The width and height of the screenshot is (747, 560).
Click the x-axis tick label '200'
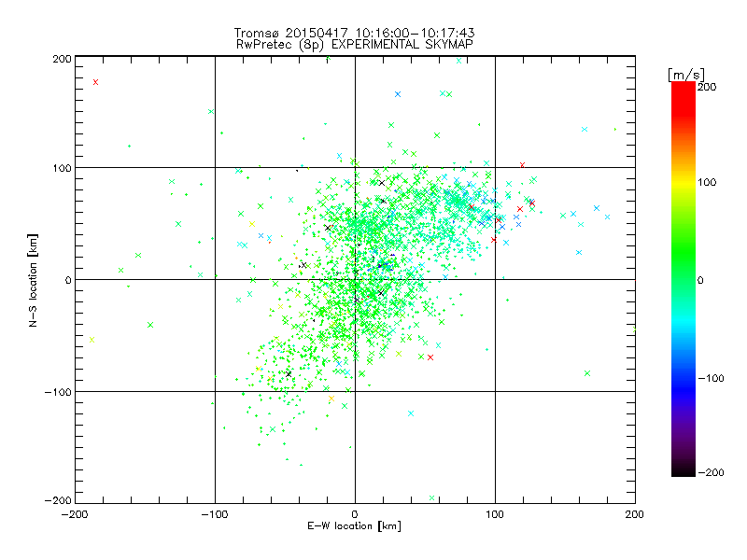click(x=635, y=514)
